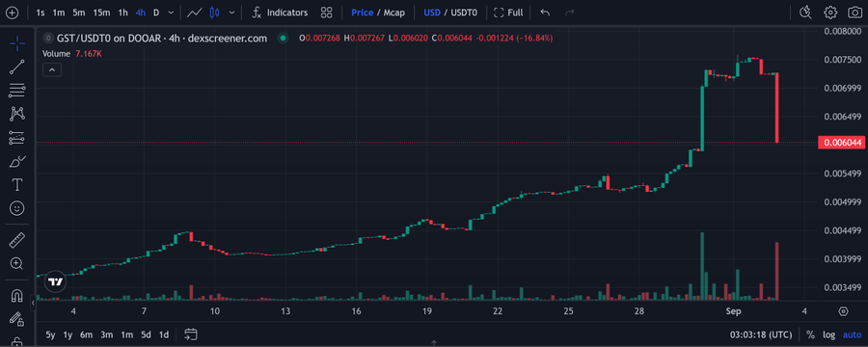Screen dimensions: 868x347
Task: Expand the time interval dropdown arrow
Action: click(x=171, y=13)
